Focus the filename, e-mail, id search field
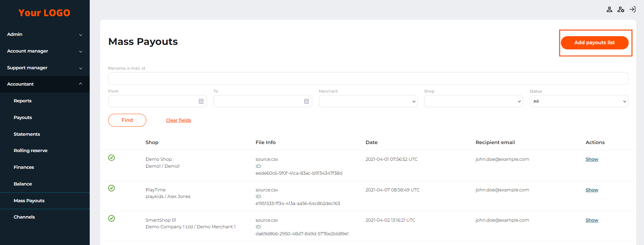 [368, 78]
